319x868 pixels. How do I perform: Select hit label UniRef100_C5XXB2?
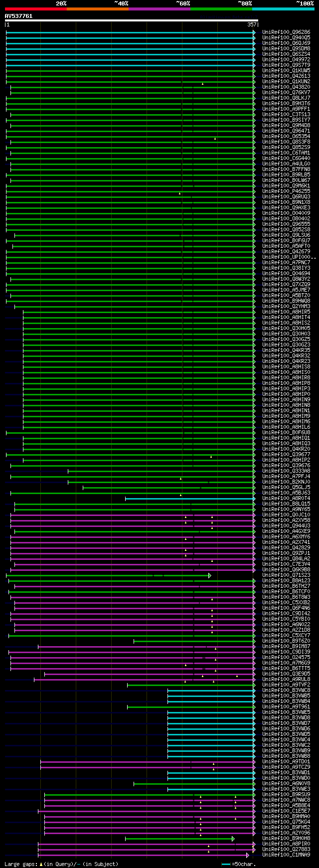coord(286,603)
